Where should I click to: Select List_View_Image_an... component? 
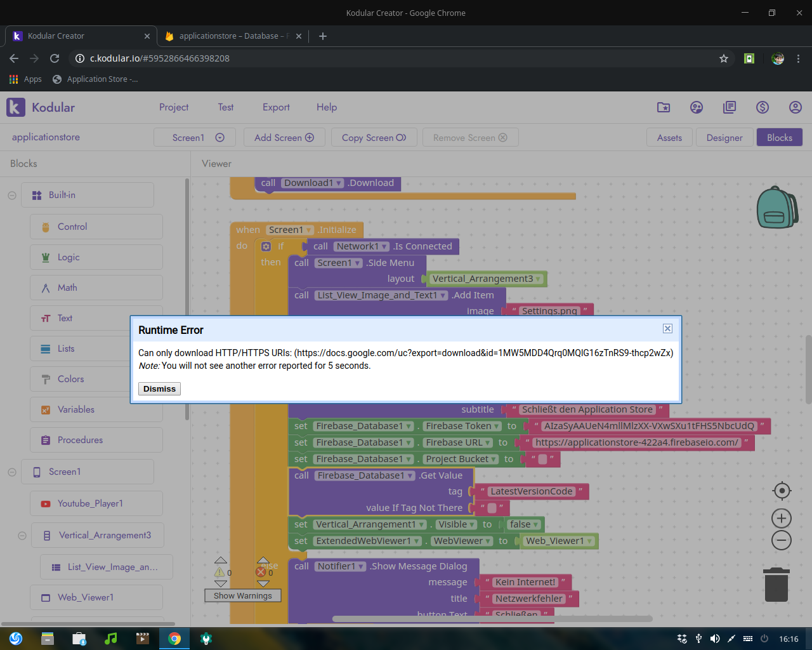(x=107, y=567)
